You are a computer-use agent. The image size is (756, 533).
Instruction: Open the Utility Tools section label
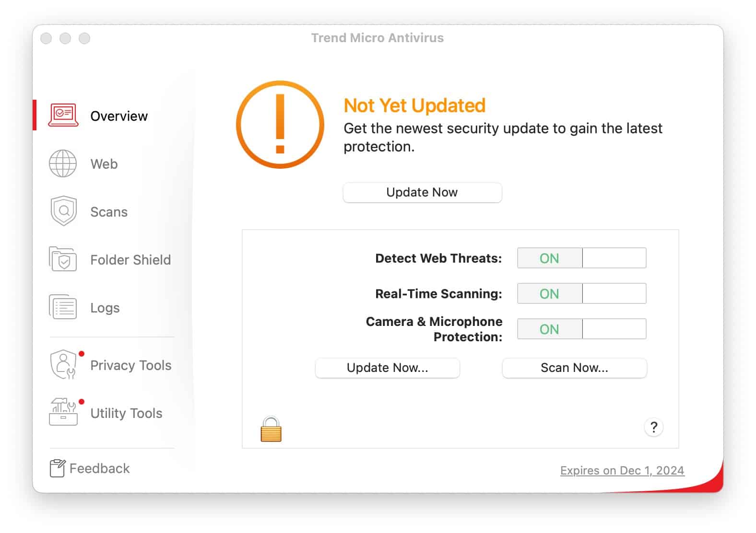(x=126, y=413)
